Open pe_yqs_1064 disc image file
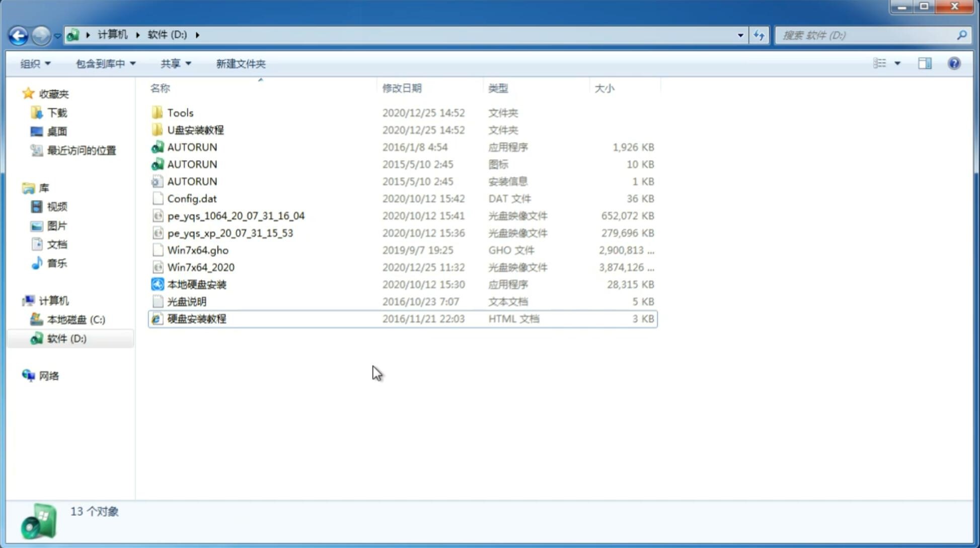 [x=236, y=216]
